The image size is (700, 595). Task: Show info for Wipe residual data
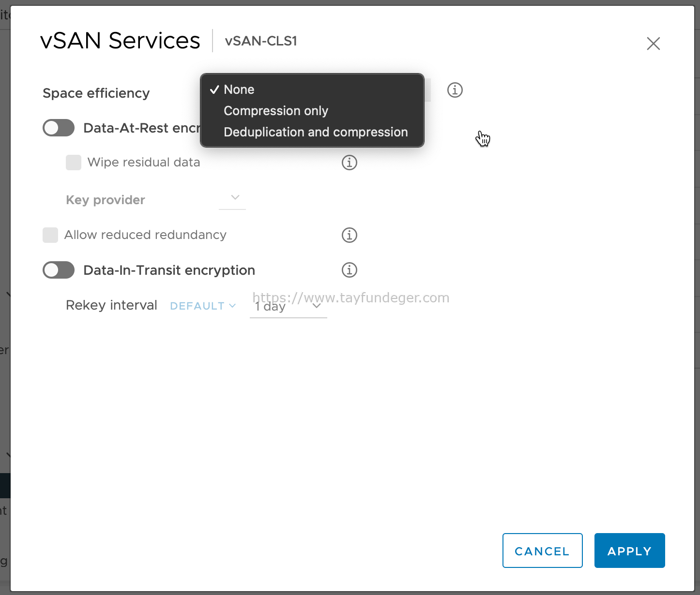pyautogui.click(x=350, y=163)
